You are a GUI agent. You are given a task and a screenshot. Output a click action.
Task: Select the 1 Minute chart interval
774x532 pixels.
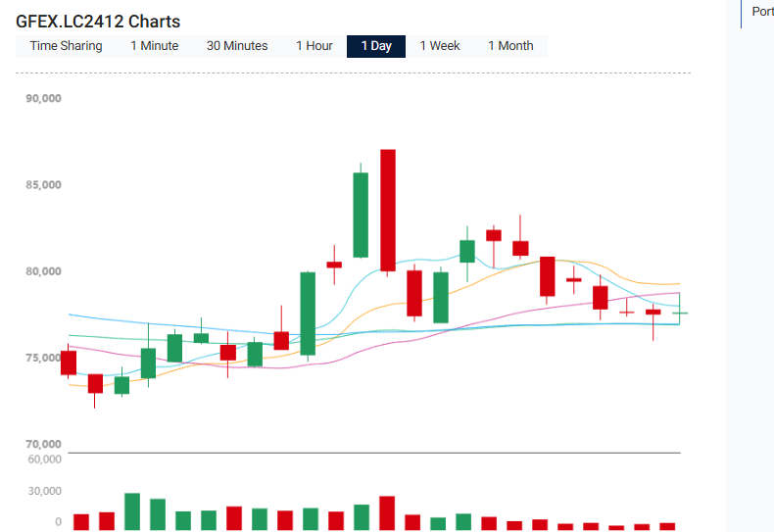coord(155,46)
